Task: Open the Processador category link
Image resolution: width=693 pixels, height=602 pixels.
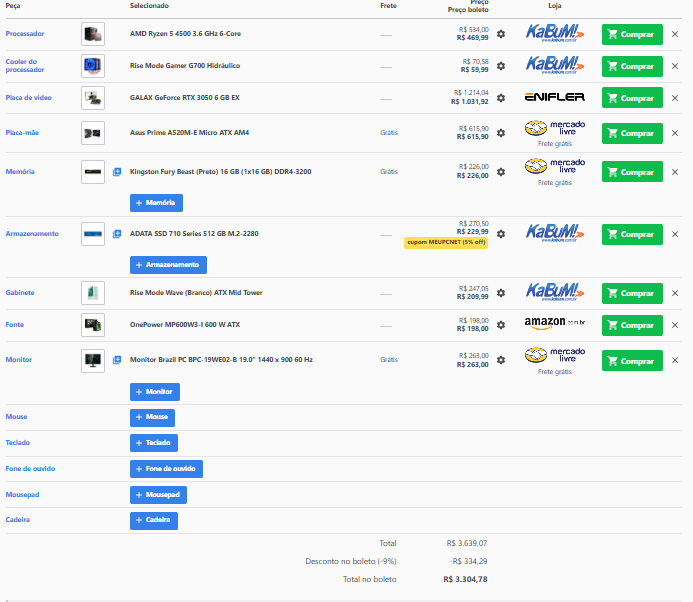Action: coord(25,34)
